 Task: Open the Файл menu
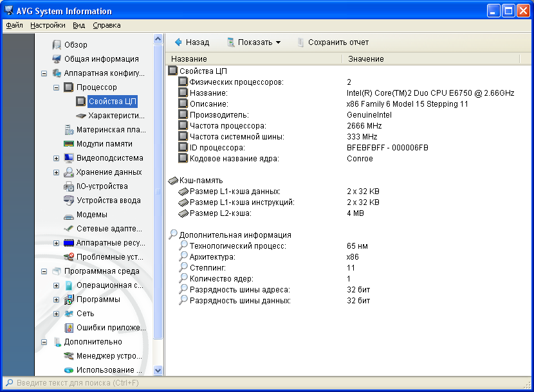coord(14,25)
